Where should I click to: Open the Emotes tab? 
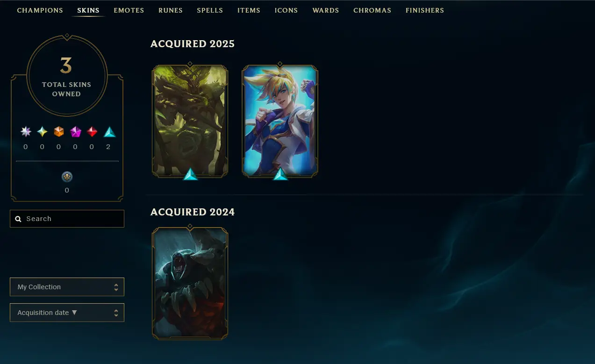(129, 10)
